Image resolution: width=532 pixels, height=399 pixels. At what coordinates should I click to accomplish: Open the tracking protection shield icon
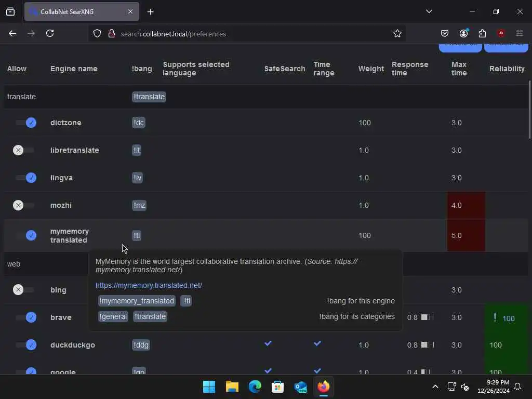point(97,34)
